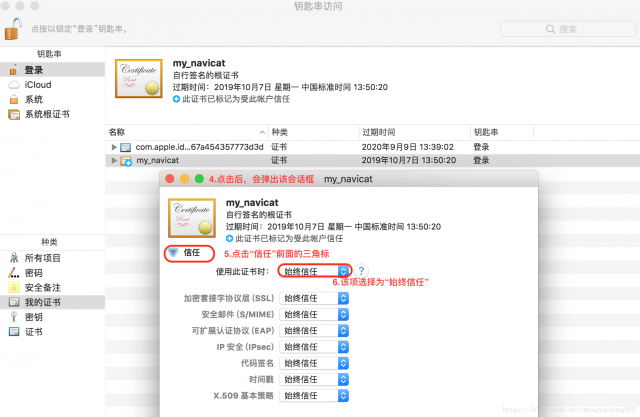Open the X.509 基本策略 trust dropdown
Image resolution: width=640 pixels, height=417 pixels.
(314, 395)
